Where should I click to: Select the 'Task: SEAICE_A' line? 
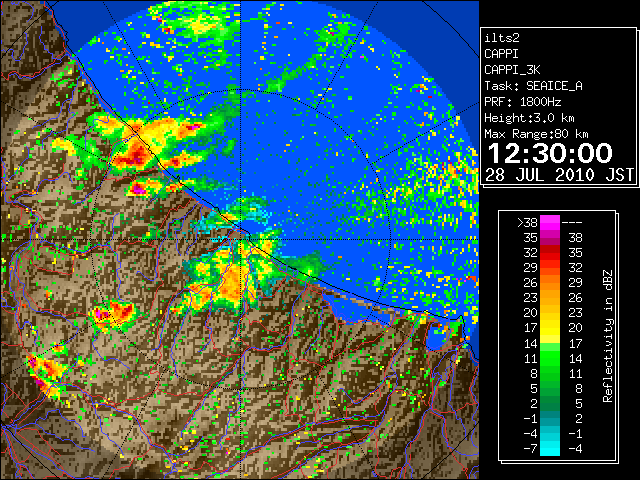(x=533, y=86)
